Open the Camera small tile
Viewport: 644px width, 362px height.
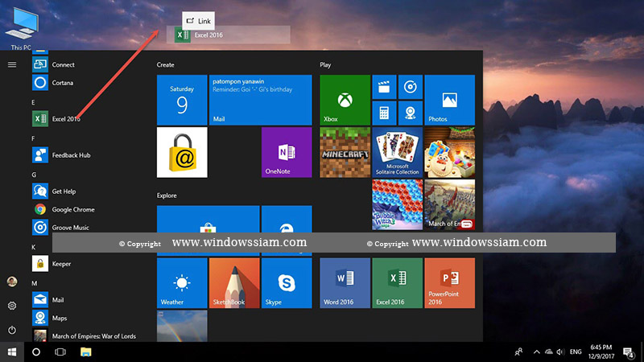tap(411, 113)
